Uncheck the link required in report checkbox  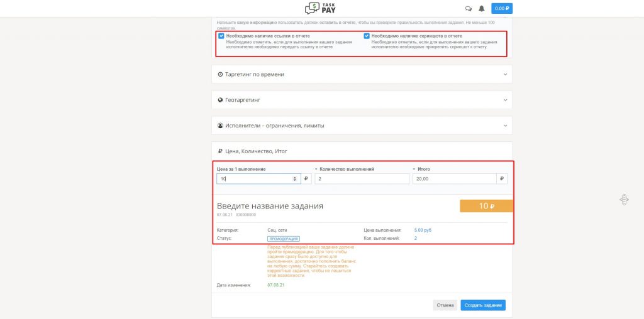click(x=221, y=36)
